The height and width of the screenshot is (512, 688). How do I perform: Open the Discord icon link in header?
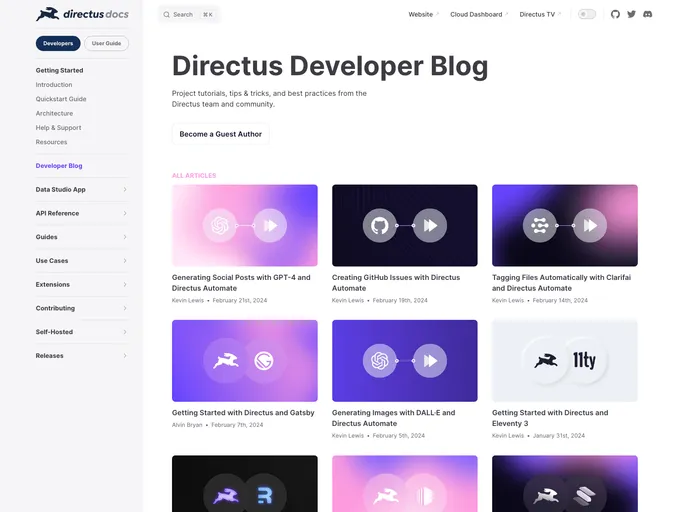point(648,14)
